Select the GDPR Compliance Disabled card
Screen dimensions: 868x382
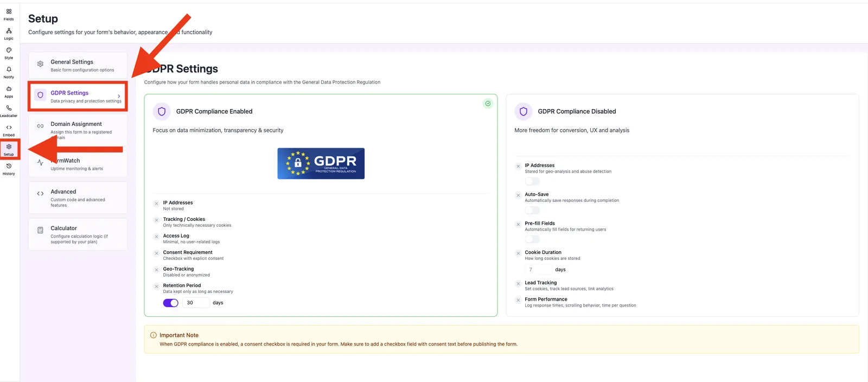[x=682, y=205]
